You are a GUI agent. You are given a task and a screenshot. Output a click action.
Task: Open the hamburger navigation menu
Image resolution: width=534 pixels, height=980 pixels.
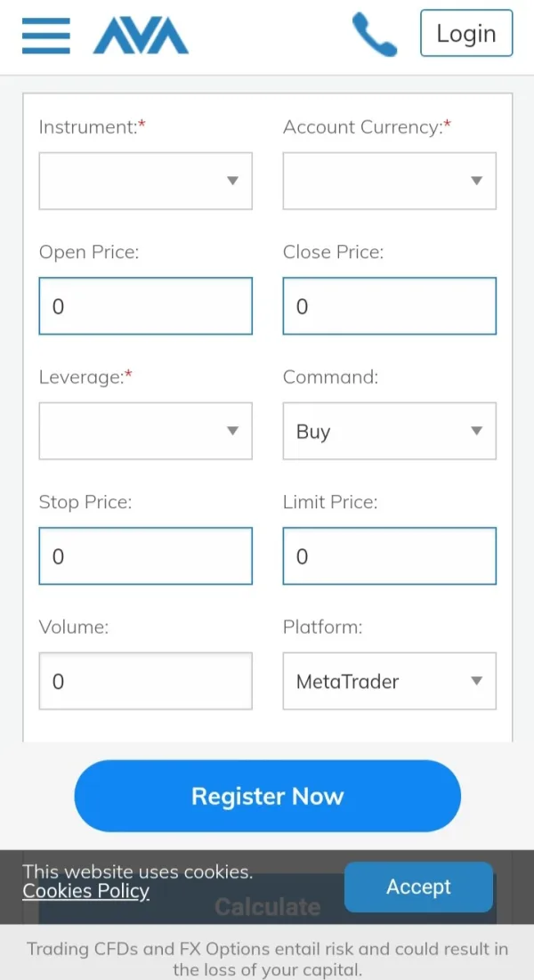point(45,35)
